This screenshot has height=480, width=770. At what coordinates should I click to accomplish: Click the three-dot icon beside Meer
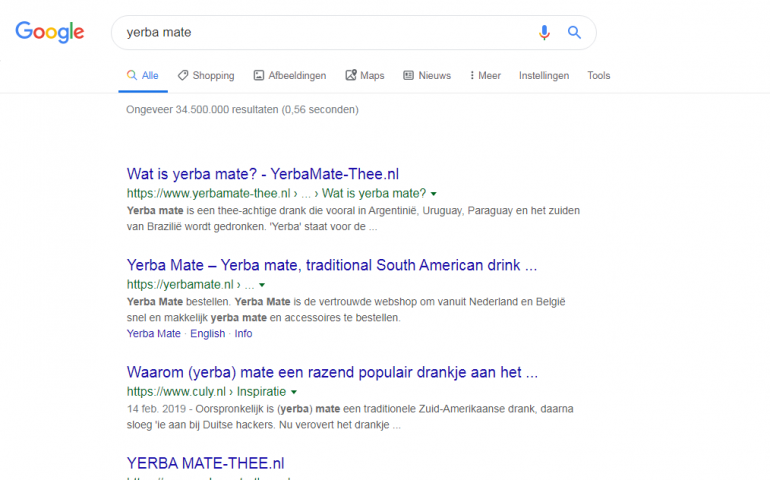click(472, 75)
